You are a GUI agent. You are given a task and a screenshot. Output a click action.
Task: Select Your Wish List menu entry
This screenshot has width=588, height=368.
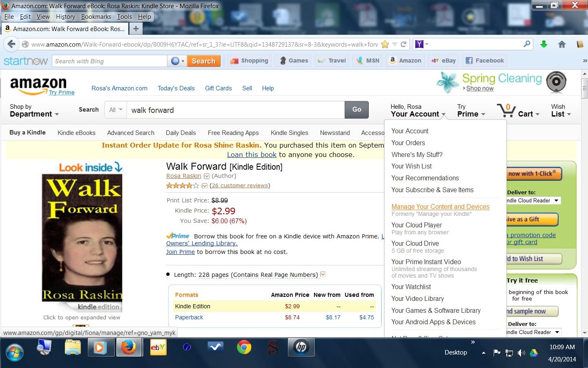[412, 166]
